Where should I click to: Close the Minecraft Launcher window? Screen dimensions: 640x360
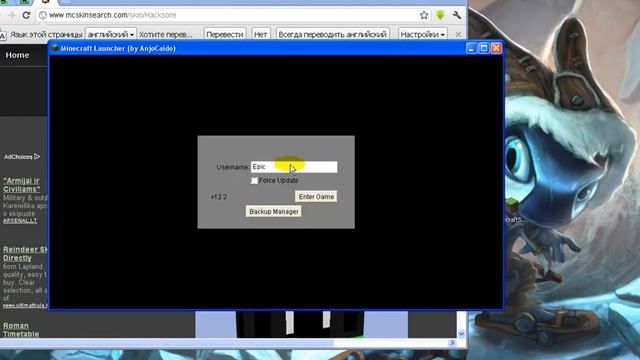click(x=496, y=48)
